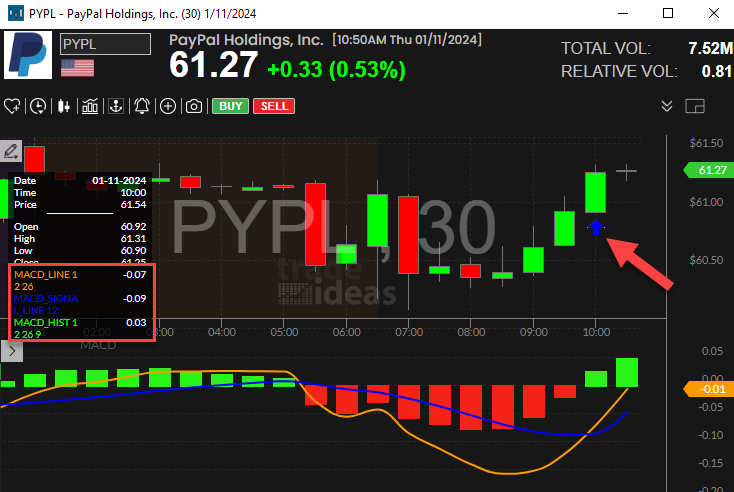Click the $61.50 price axis label

click(x=706, y=143)
